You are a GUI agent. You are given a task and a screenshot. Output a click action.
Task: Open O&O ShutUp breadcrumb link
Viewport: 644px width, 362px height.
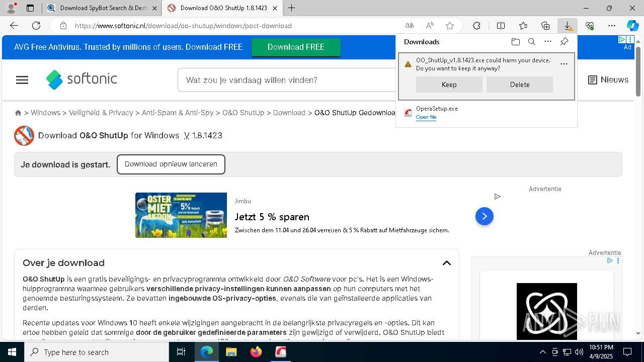tap(244, 113)
